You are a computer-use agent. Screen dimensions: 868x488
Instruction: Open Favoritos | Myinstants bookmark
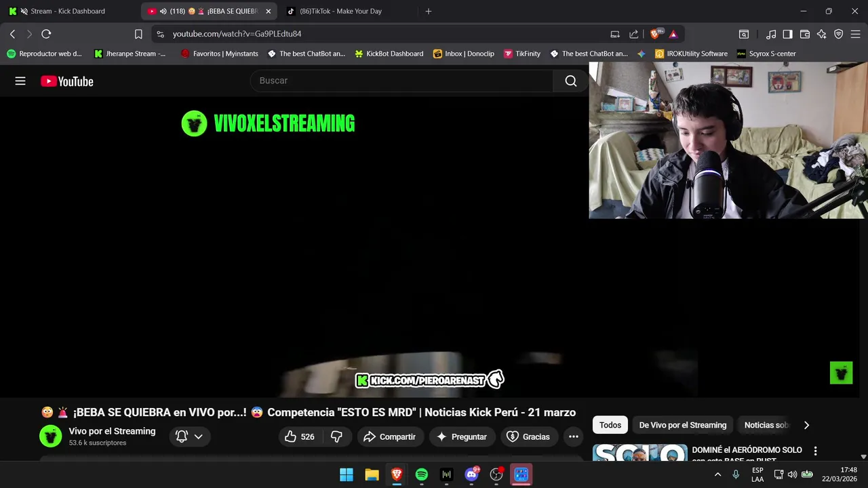[219, 54]
